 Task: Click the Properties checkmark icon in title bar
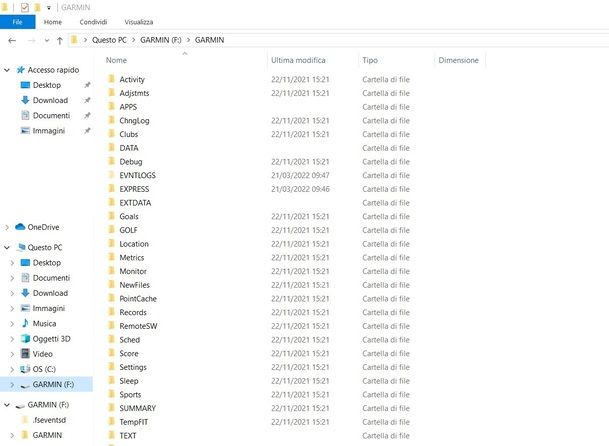(24, 7)
